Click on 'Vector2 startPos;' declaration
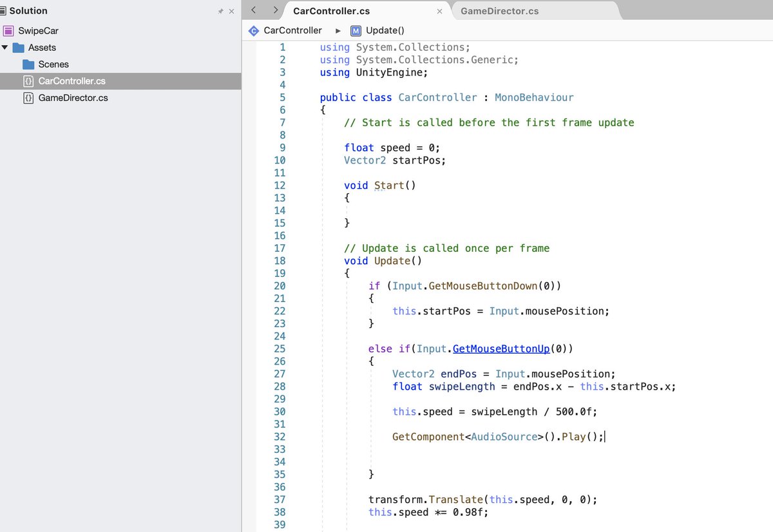773x532 pixels. point(395,160)
